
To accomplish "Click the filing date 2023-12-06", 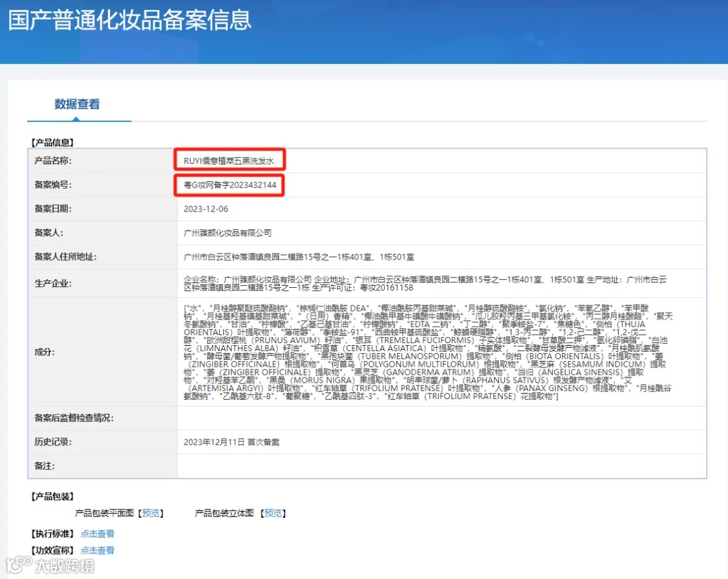I will coord(206,209).
